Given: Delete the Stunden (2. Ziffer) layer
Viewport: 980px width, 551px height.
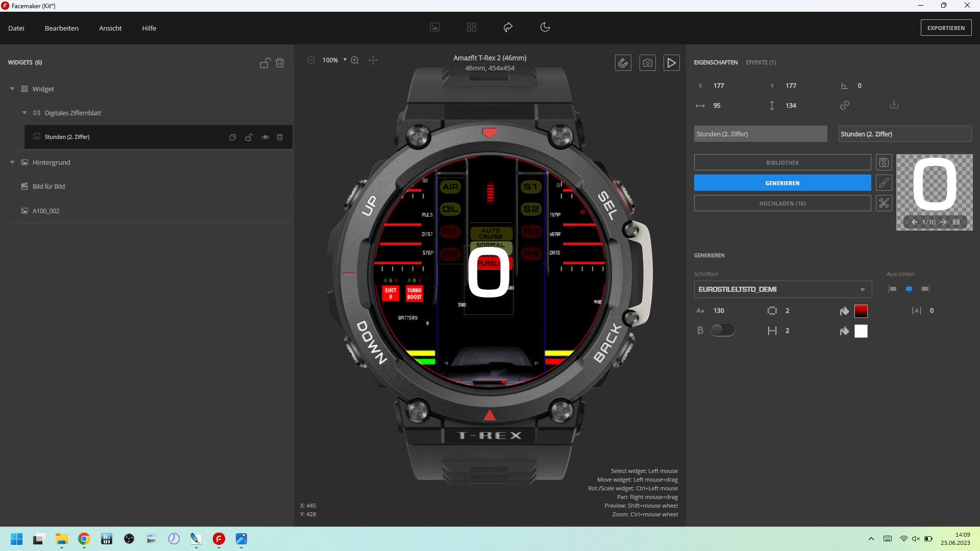Looking at the screenshot, I should [280, 137].
